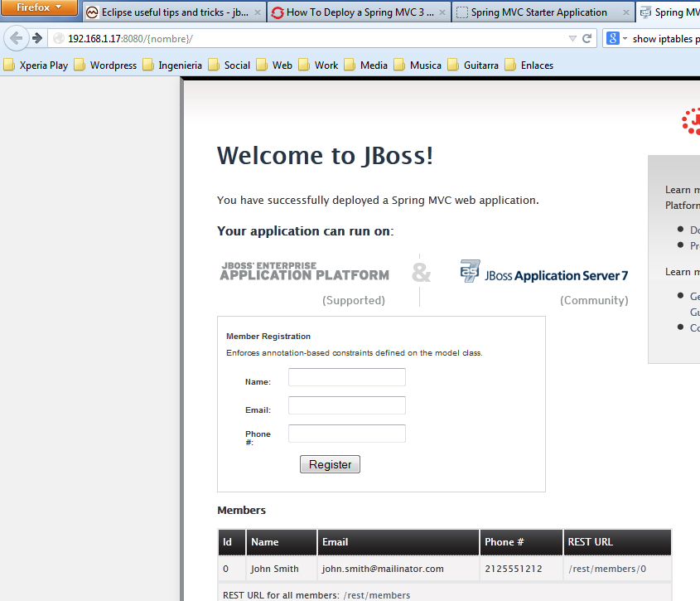The image size is (700, 601).
Task: Switch to Spring MVC Starter Application tab
Action: (543, 12)
